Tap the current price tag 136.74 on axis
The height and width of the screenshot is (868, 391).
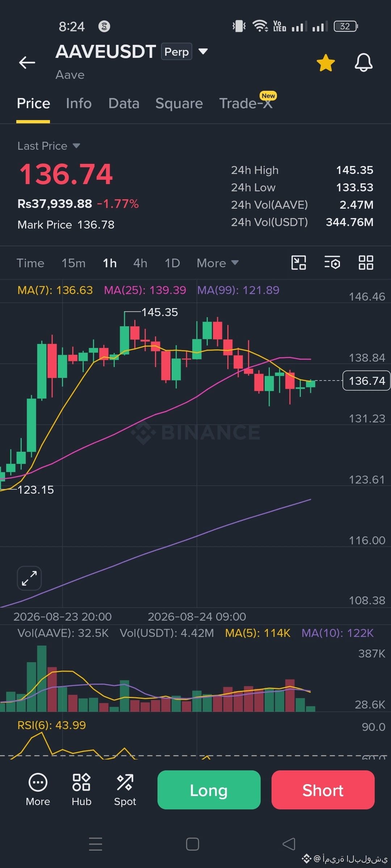[366, 380]
